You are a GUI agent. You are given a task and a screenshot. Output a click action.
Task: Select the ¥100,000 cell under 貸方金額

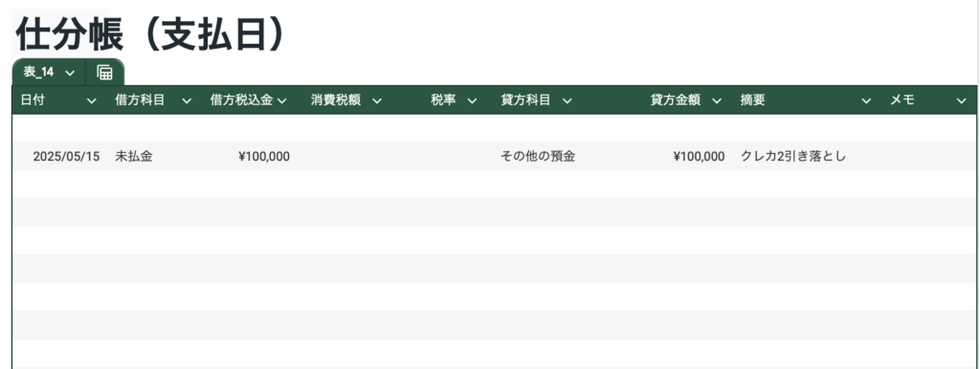click(699, 157)
